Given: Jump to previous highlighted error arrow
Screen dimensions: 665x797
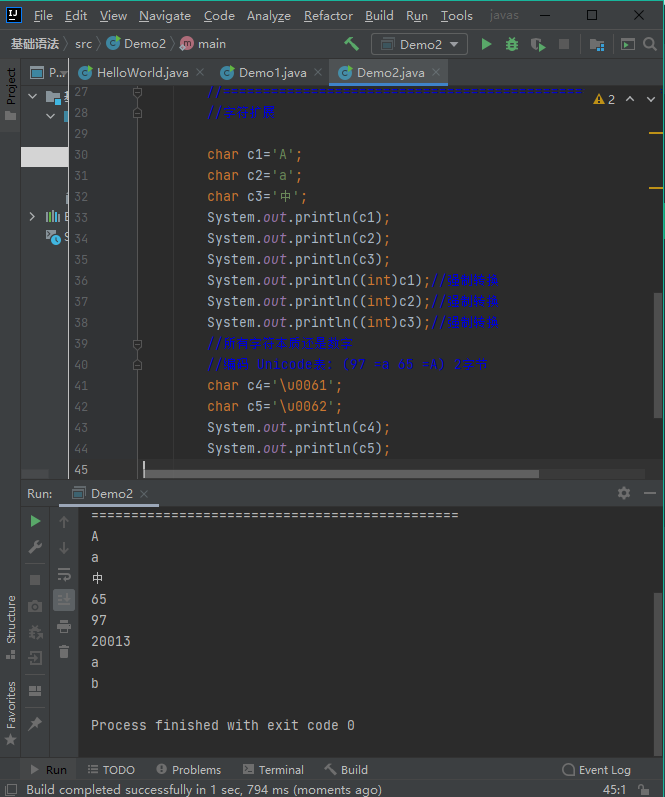Looking at the screenshot, I should pyautogui.click(x=630, y=99).
